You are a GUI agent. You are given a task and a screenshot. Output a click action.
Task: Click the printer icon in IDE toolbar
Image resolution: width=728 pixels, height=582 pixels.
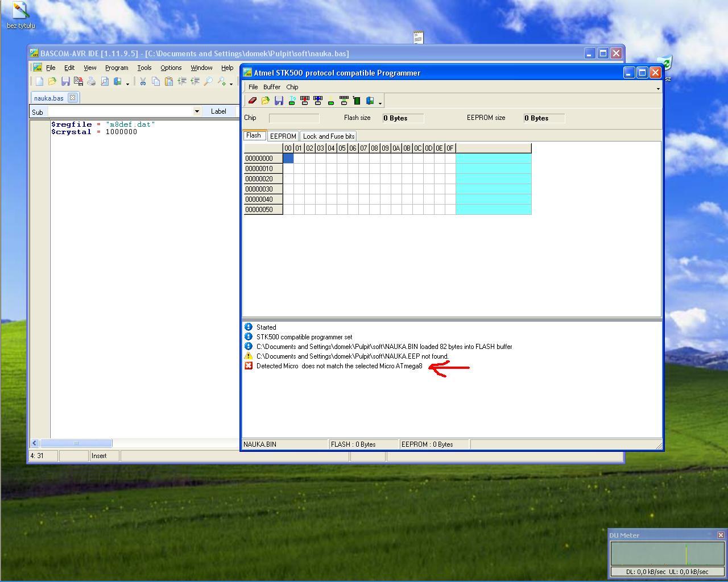click(x=91, y=82)
